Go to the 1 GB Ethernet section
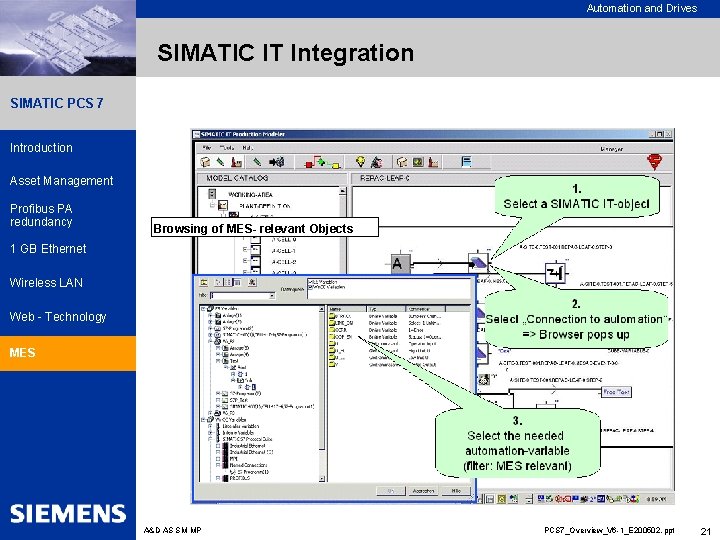 pyautogui.click(x=48, y=248)
